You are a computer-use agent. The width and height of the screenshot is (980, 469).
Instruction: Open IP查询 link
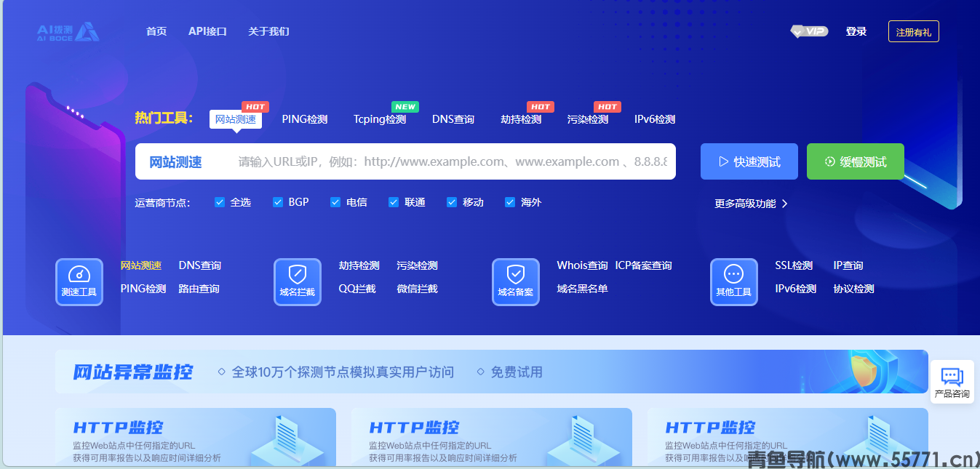[x=848, y=265]
